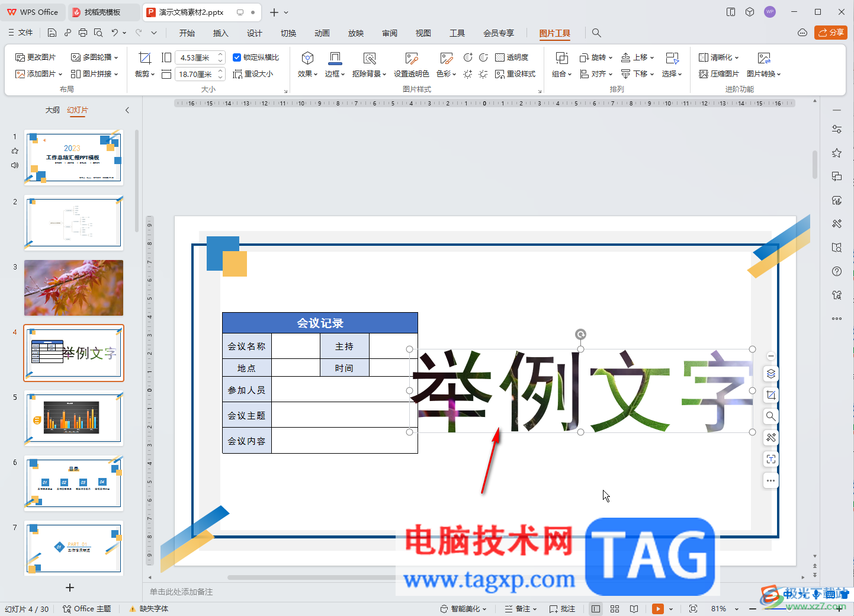Click Bring forward (上移) button
The height and width of the screenshot is (616, 854).
coord(637,57)
